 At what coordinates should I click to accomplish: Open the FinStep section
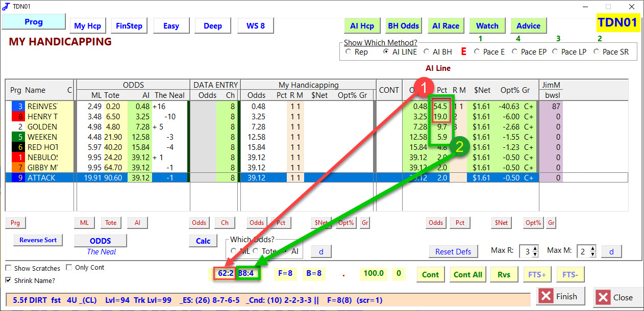coord(129,26)
